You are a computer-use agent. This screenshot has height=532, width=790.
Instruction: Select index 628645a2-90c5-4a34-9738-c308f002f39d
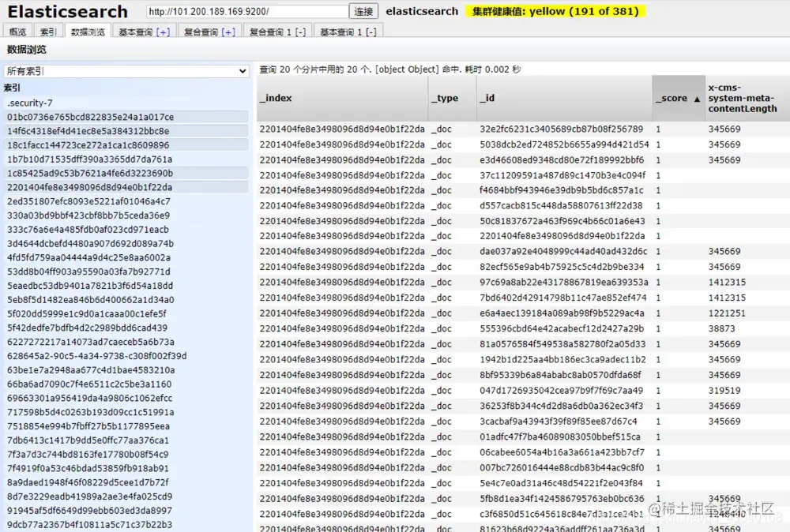tap(126, 356)
